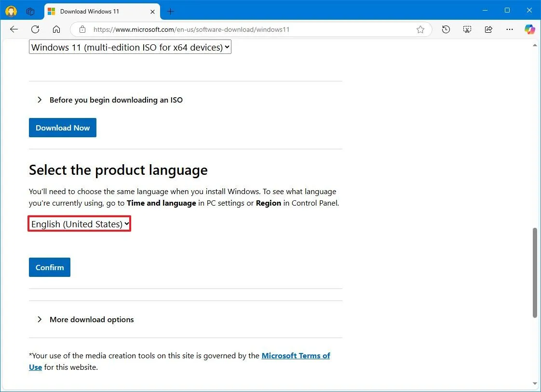Open the browser profile avatar

(11, 11)
